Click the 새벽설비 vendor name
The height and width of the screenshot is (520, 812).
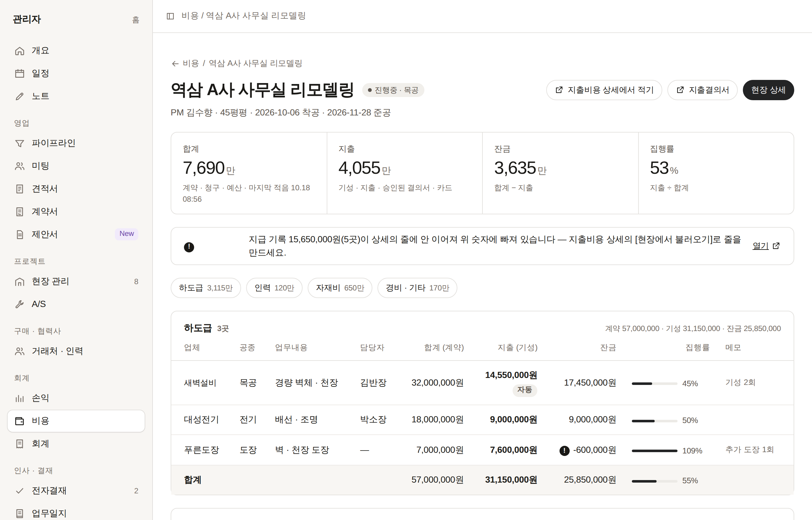[x=200, y=383]
